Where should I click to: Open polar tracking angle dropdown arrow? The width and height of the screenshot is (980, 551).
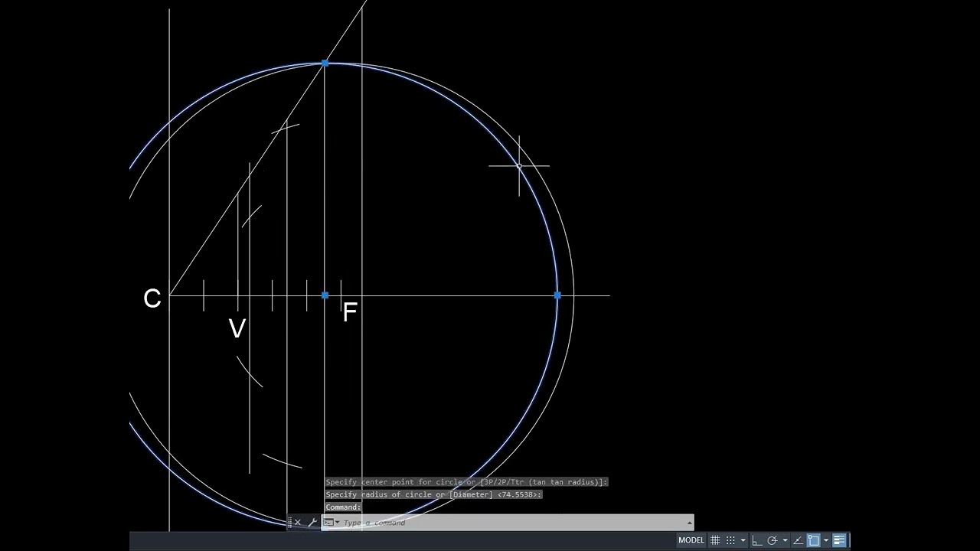coord(785,540)
